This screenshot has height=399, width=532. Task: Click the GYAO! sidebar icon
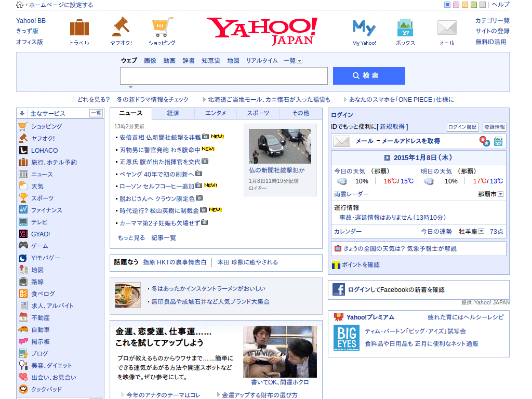(x=23, y=234)
